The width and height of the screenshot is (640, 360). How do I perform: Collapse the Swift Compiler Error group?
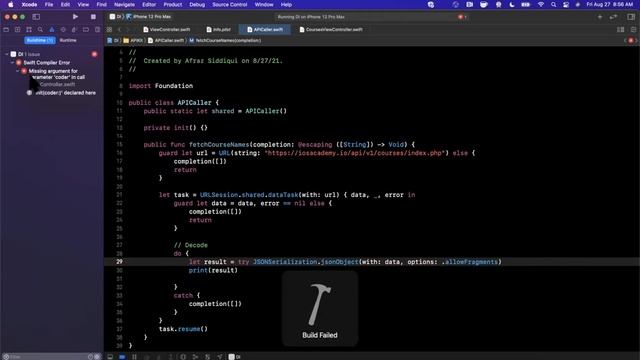(12, 62)
